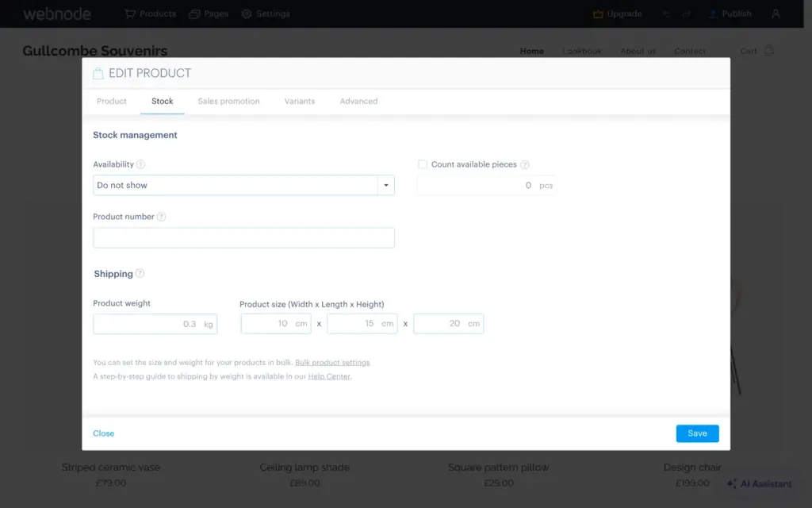Open the Lookbook page menu item
The height and width of the screenshot is (508, 812).
point(582,51)
